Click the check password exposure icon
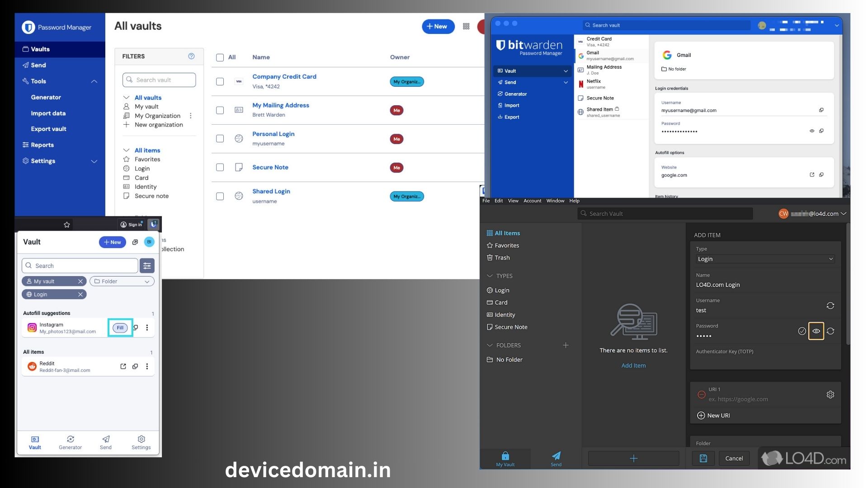The height and width of the screenshot is (488, 868). pyautogui.click(x=802, y=331)
